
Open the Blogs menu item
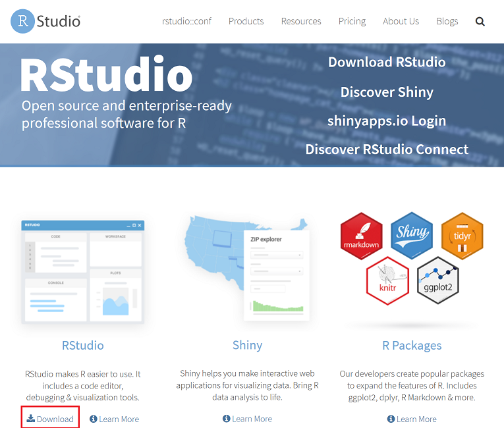pos(447,21)
